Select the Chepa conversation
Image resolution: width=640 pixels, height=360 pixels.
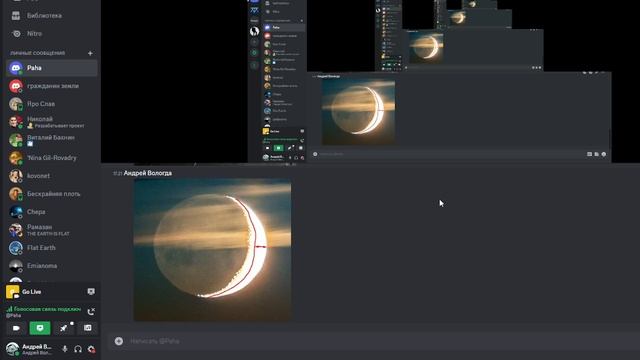[x=52, y=211]
